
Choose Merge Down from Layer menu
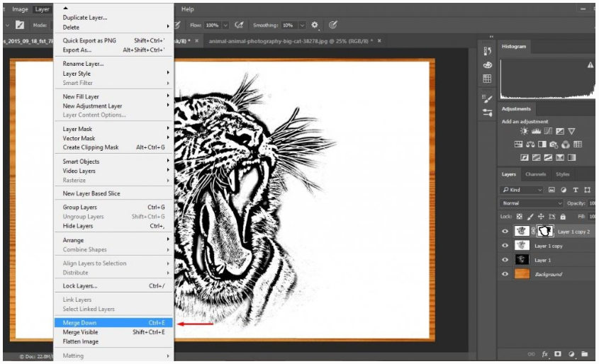pyautogui.click(x=114, y=323)
